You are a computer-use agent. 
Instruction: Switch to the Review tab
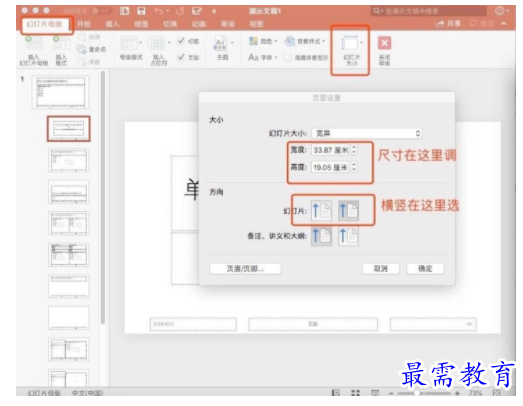pos(227,24)
